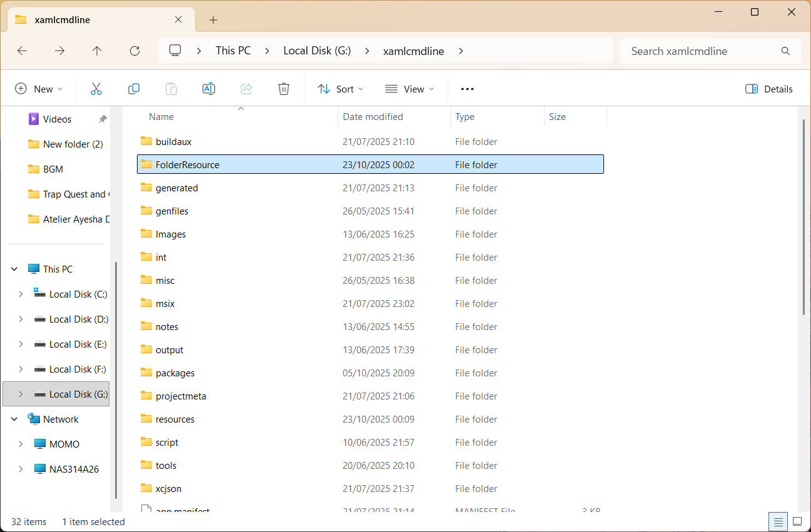Open the Sort dropdown menu
The image size is (811, 532).
tap(340, 89)
